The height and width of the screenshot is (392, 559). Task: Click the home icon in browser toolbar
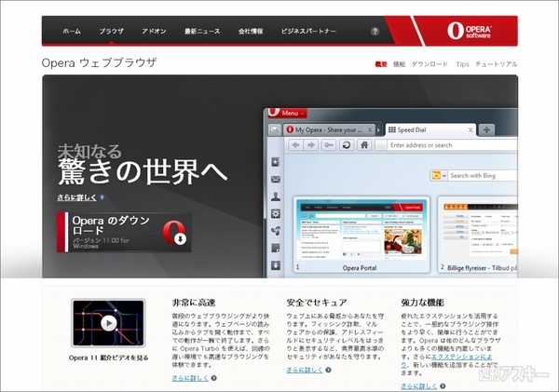pyautogui.click(x=364, y=145)
